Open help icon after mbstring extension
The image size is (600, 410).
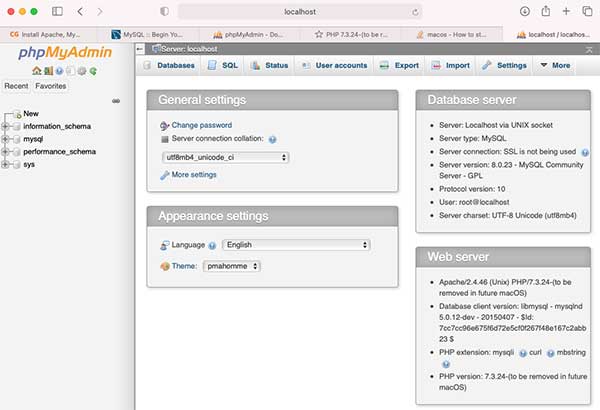(x=446, y=364)
